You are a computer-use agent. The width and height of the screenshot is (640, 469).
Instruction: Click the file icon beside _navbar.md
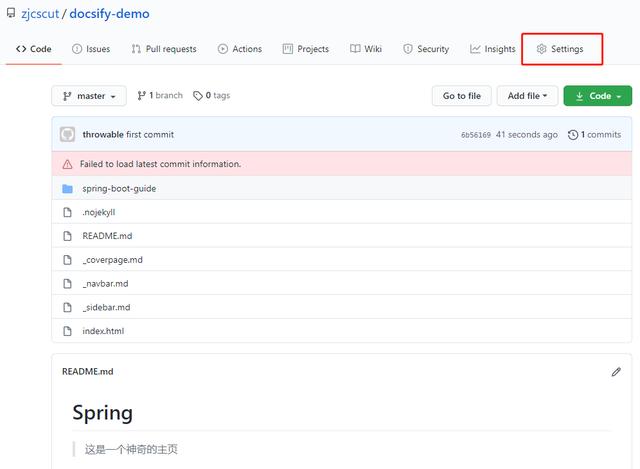click(67, 283)
